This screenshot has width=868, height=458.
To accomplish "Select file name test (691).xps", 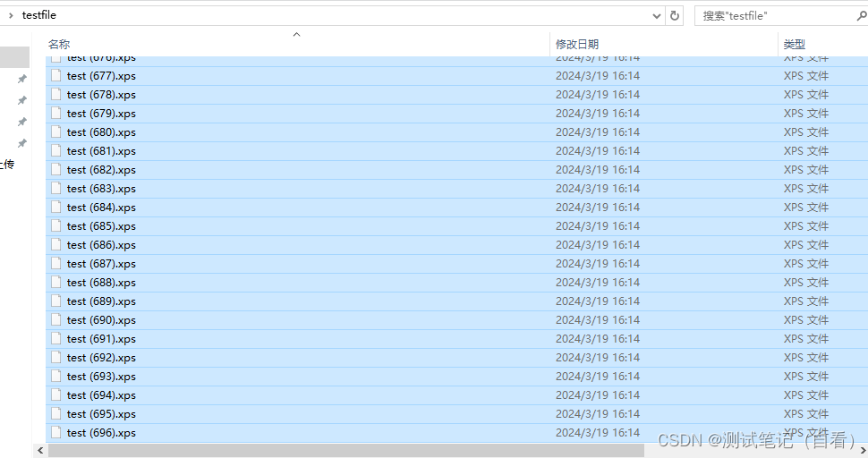I will [101, 339].
